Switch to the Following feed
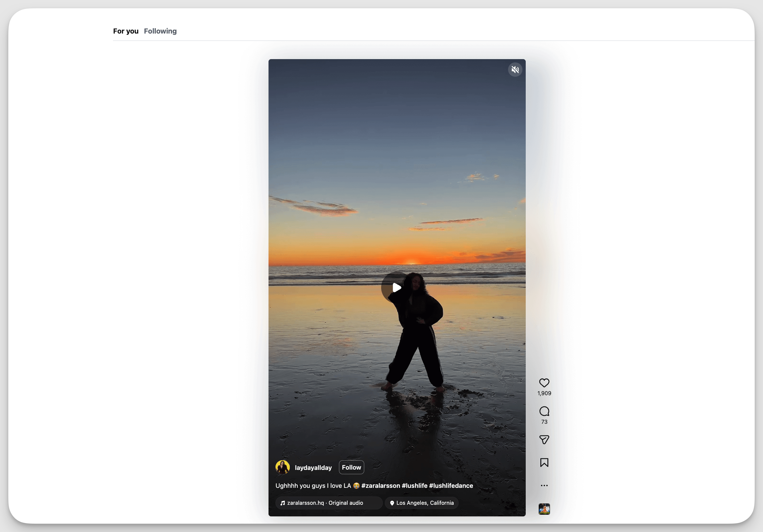The width and height of the screenshot is (763, 532). point(160,31)
